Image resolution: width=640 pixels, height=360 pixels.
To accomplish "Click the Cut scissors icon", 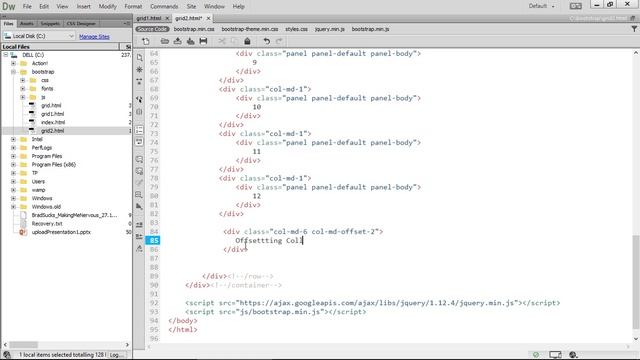I will (x=222, y=41).
